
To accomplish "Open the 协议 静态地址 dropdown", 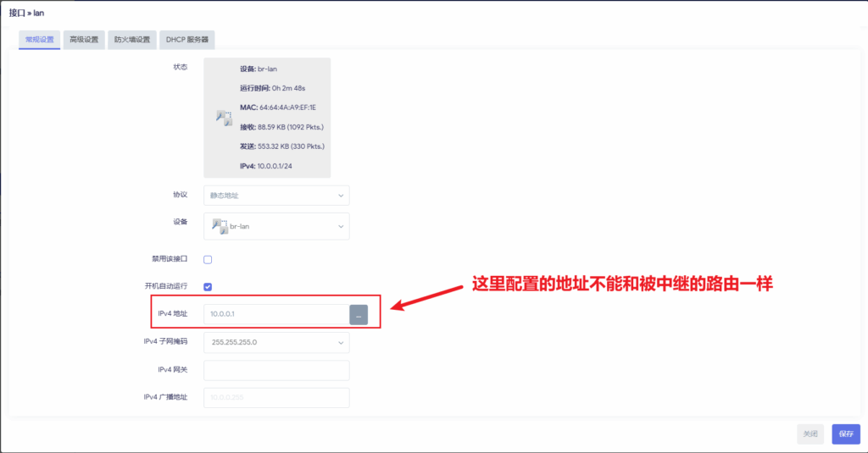I will tap(276, 196).
